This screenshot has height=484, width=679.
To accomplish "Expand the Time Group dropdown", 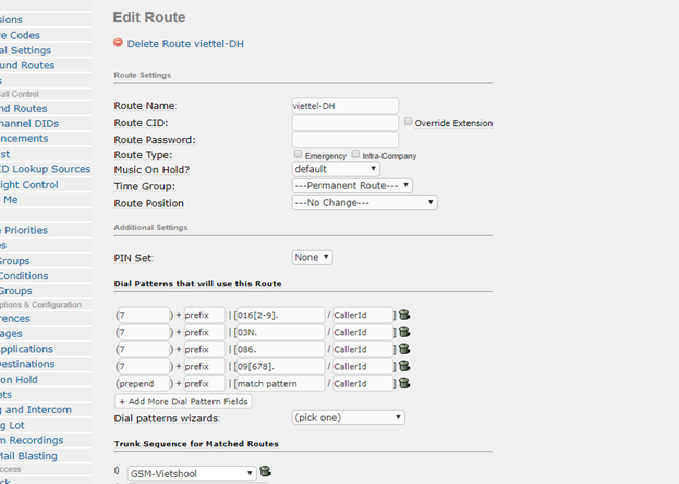I will point(352,186).
